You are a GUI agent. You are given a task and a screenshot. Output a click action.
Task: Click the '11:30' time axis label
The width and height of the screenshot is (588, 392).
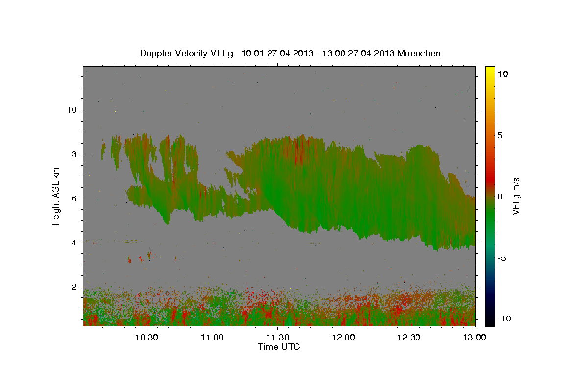[x=278, y=337]
